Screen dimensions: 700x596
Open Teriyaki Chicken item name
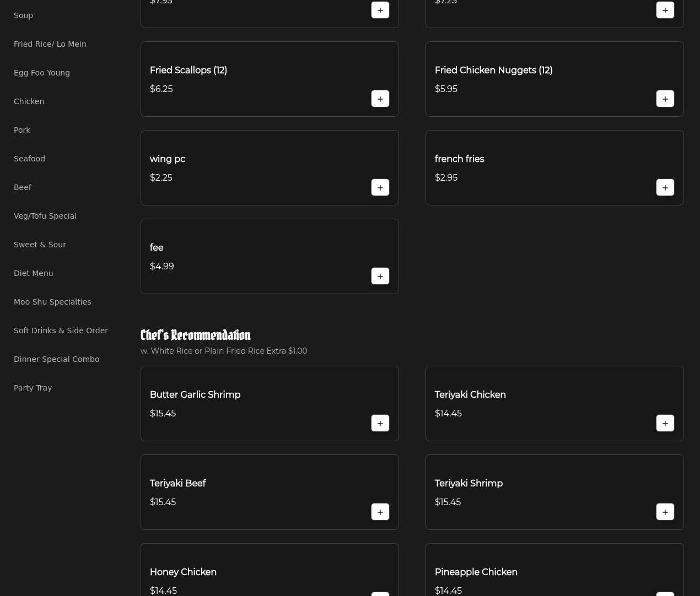coord(470,395)
